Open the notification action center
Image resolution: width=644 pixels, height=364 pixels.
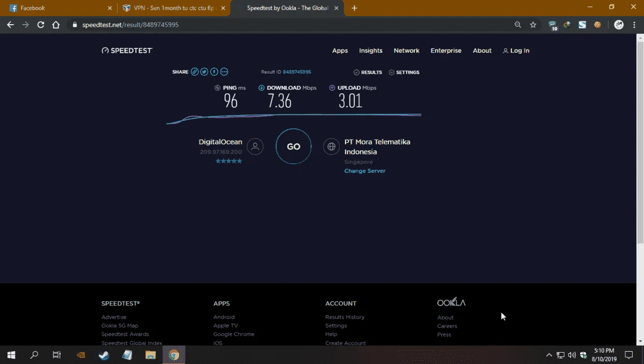(x=629, y=355)
